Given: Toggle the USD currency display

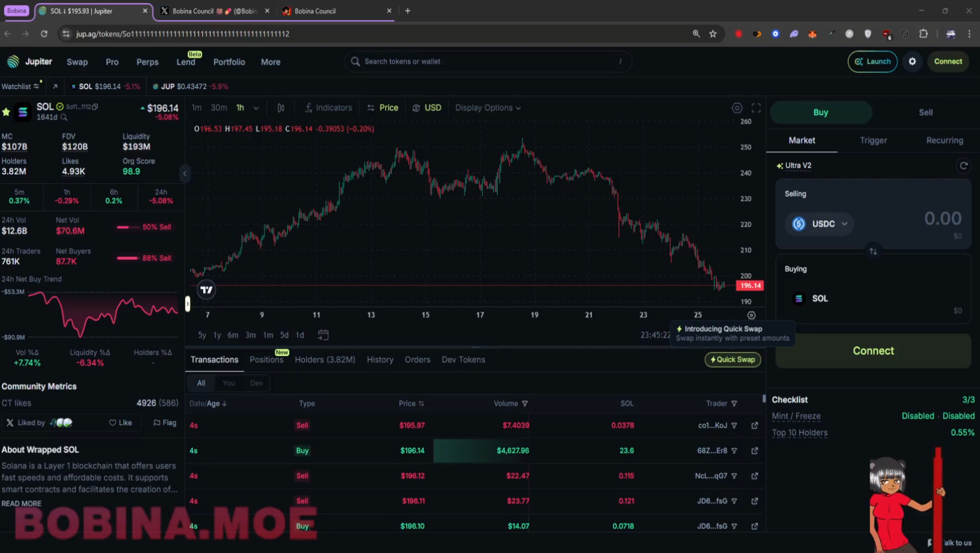Looking at the screenshot, I should tap(427, 108).
